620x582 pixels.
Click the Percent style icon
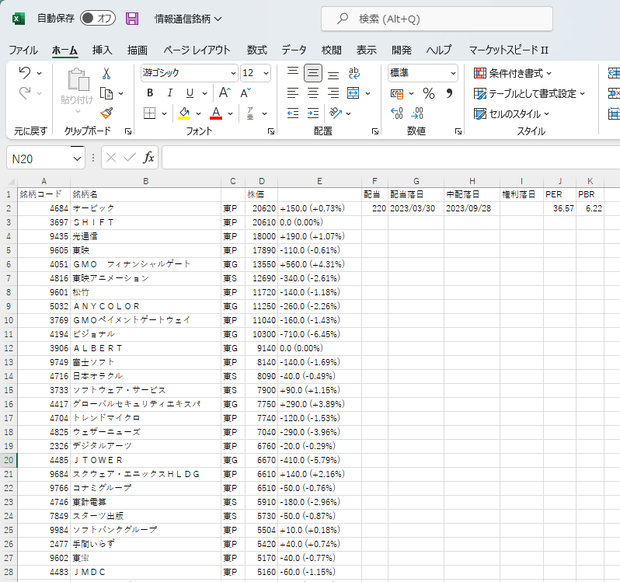429,93
